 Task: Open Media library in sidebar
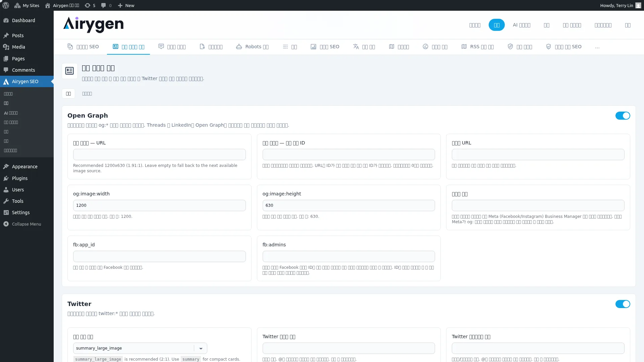point(27,47)
